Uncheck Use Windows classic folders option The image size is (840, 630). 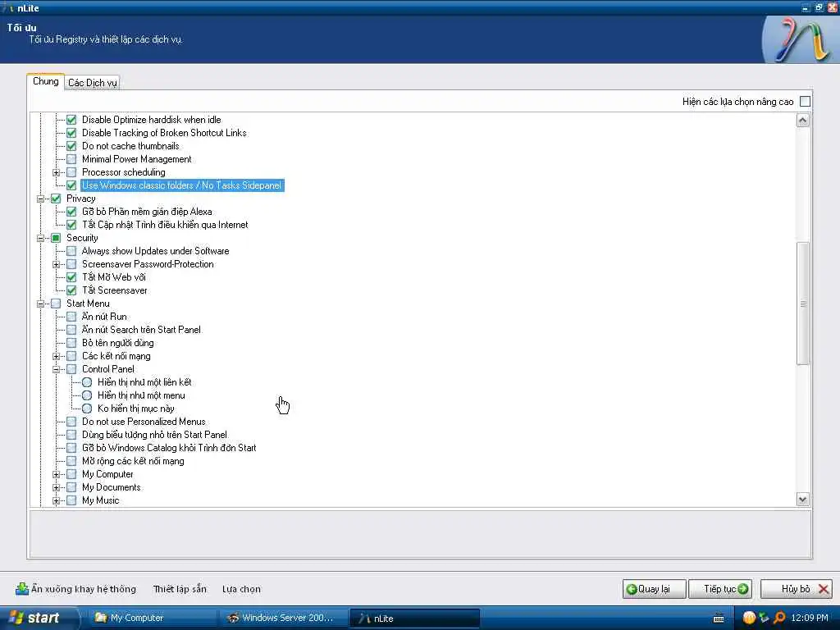(x=71, y=185)
